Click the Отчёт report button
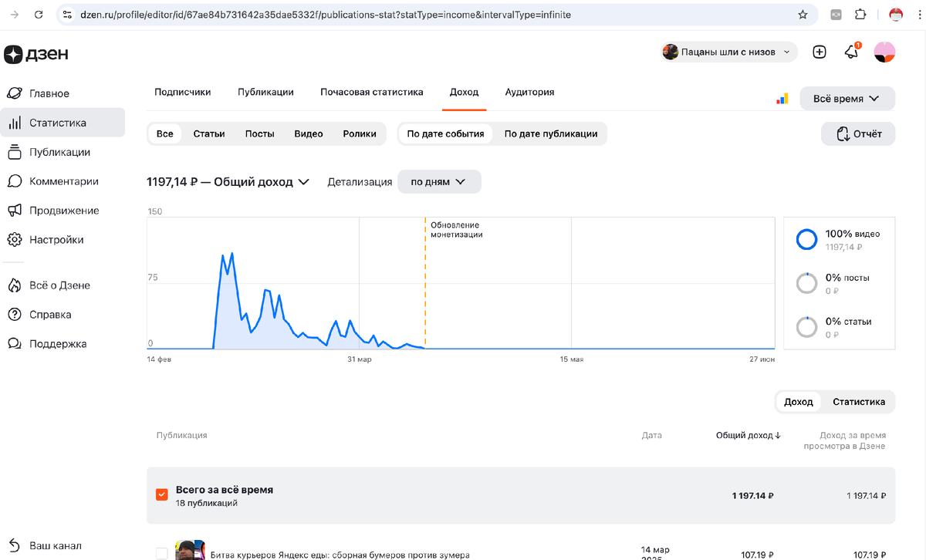The height and width of the screenshot is (560, 926). click(x=858, y=133)
